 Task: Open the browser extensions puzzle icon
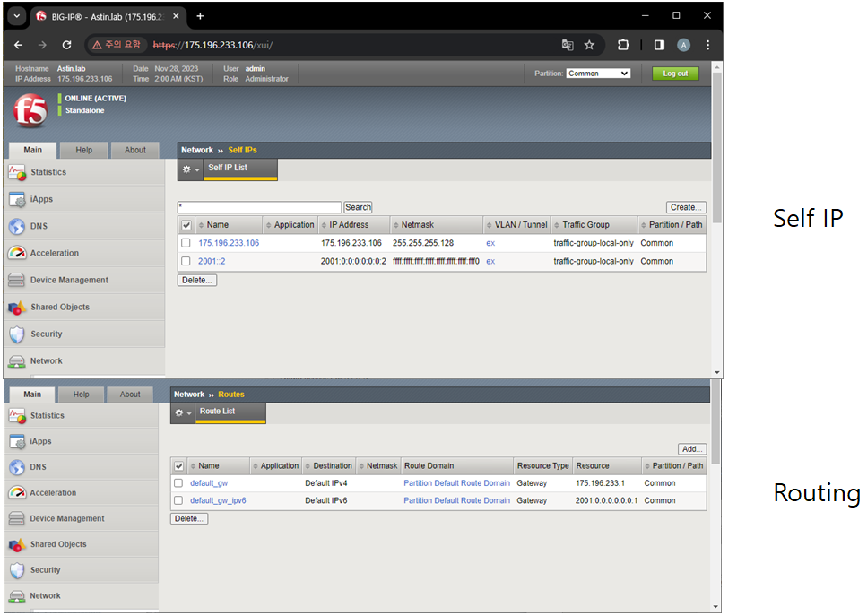[623, 46]
